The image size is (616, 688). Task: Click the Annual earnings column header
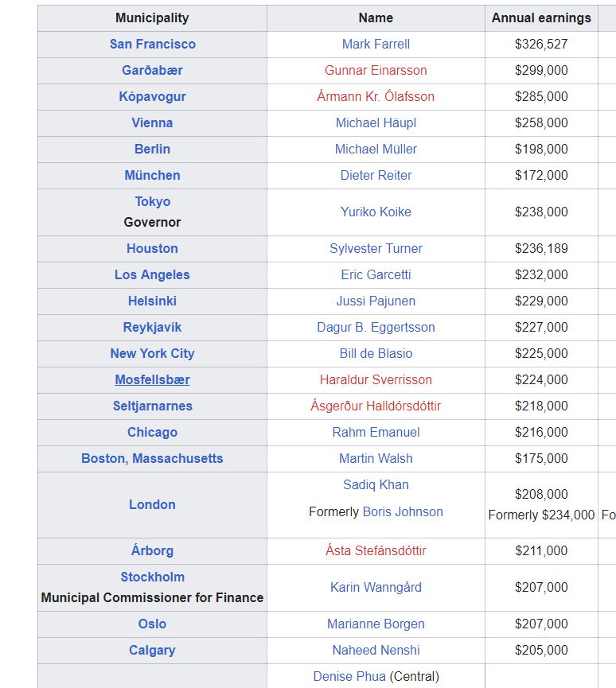541,17
